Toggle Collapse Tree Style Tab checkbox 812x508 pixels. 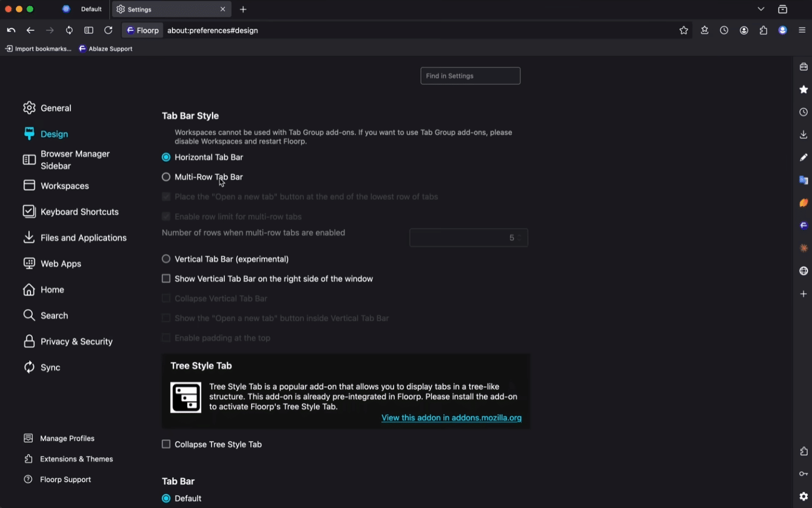[166, 444]
